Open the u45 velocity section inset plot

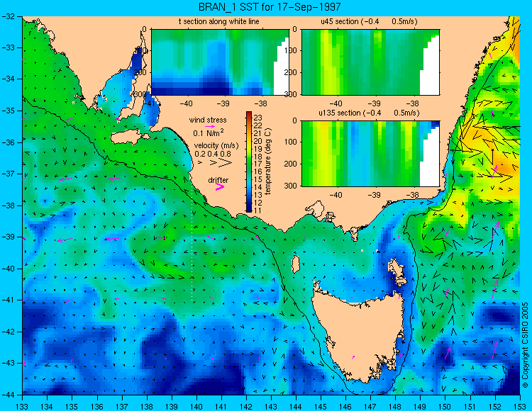(370, 62)
